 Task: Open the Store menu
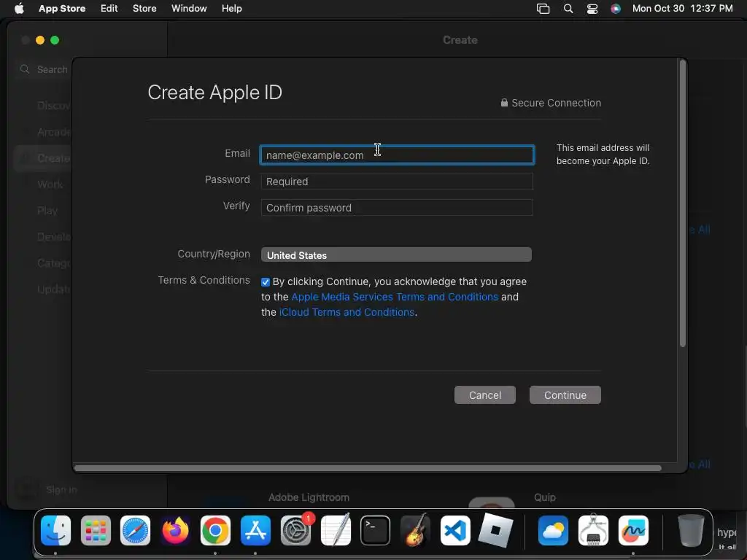[144, 8]
